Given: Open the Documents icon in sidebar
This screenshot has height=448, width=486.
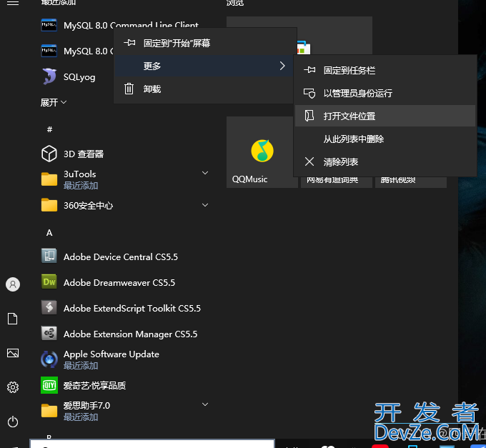Looking at the screenshot, I should click(13, 319).
